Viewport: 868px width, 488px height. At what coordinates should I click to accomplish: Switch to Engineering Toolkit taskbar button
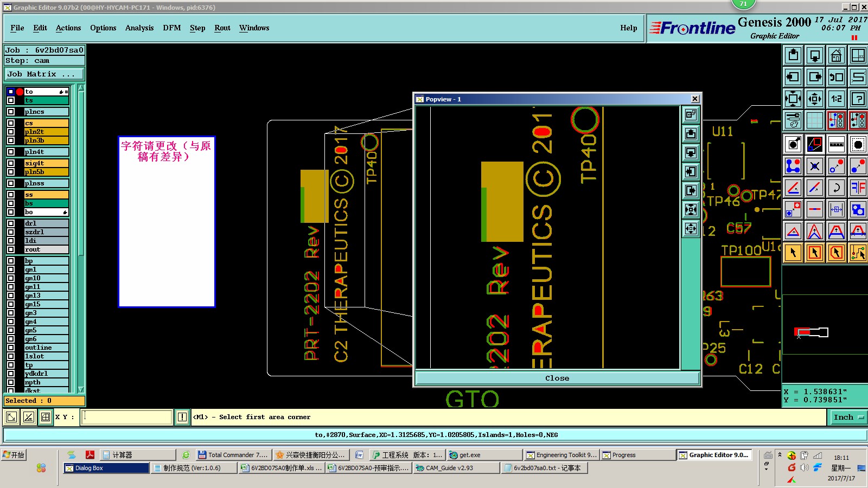(x=561, y=455)
